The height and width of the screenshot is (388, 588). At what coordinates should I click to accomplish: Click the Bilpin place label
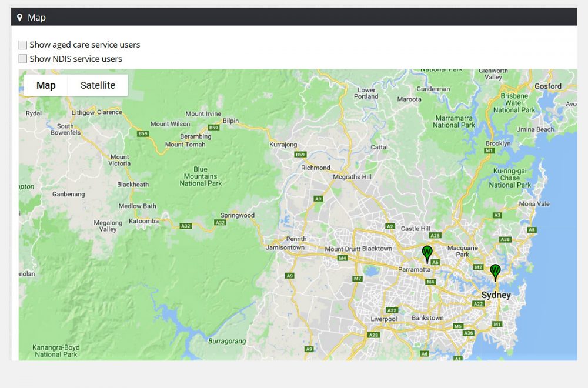pos(230,121)
